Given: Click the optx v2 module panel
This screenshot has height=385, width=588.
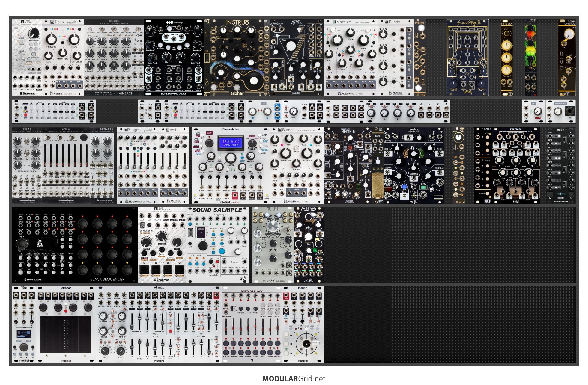Looking at the screenshot, I should [561, 166].
